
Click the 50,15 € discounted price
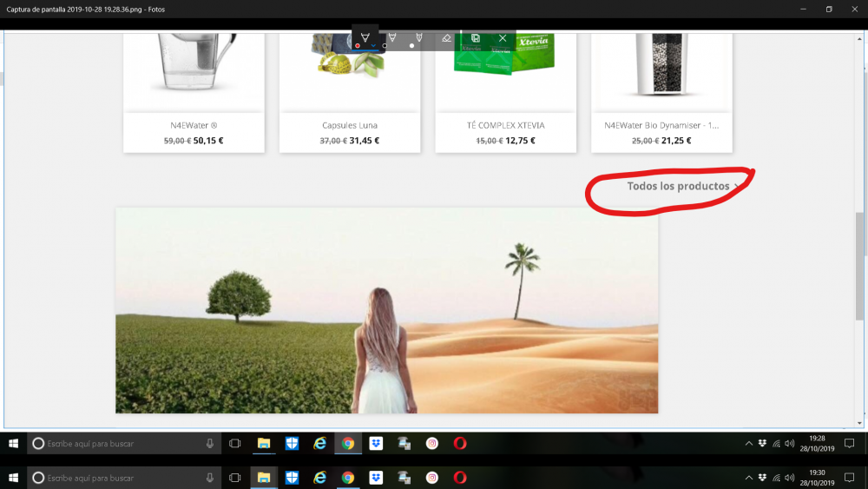pos(208,141)
